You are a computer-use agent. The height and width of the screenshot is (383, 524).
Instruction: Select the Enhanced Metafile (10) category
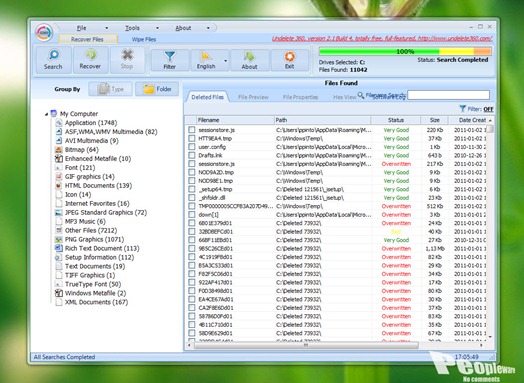98,158
